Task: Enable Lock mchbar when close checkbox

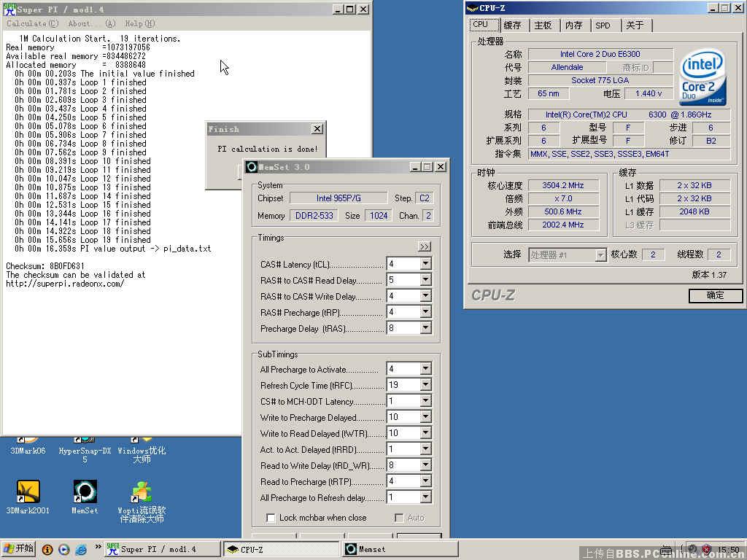Action: 270,518
